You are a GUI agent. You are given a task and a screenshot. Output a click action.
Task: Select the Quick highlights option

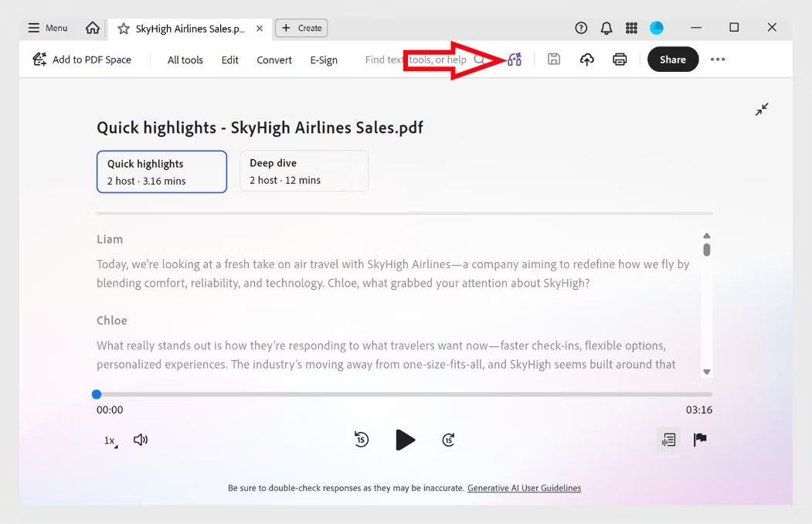point(161,172)
